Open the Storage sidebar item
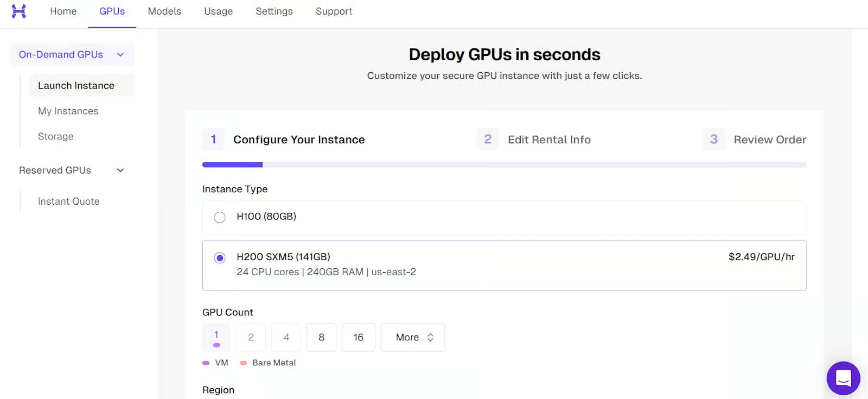Image resolution: width=868 pixels, height=399 pixels. click(x=56, y=137)
